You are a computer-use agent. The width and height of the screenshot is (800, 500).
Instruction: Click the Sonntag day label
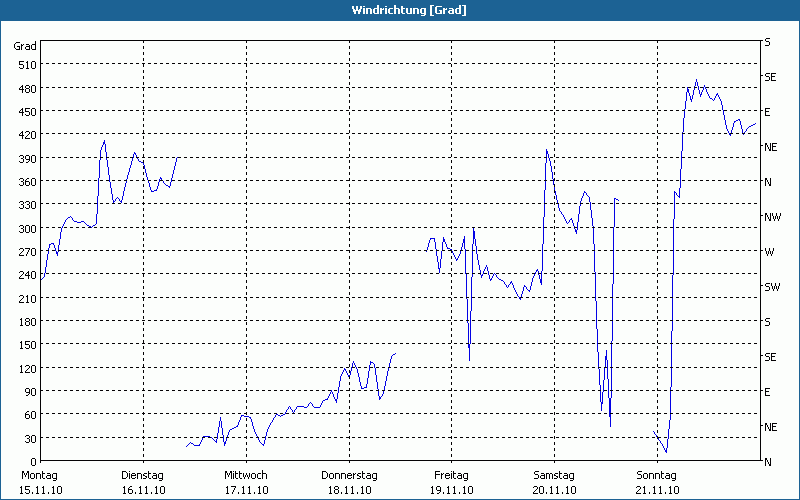[657, 476]
